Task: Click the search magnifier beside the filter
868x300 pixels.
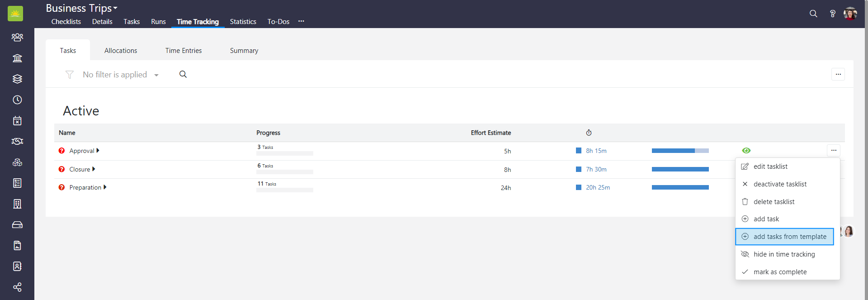Action: coord(183,75)
